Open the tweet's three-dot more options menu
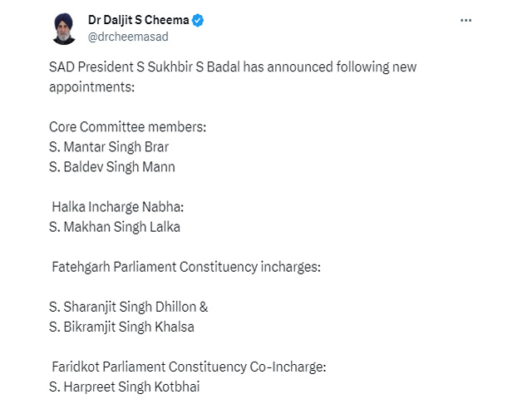Screen dimensions: 532x399 (465, 20)
